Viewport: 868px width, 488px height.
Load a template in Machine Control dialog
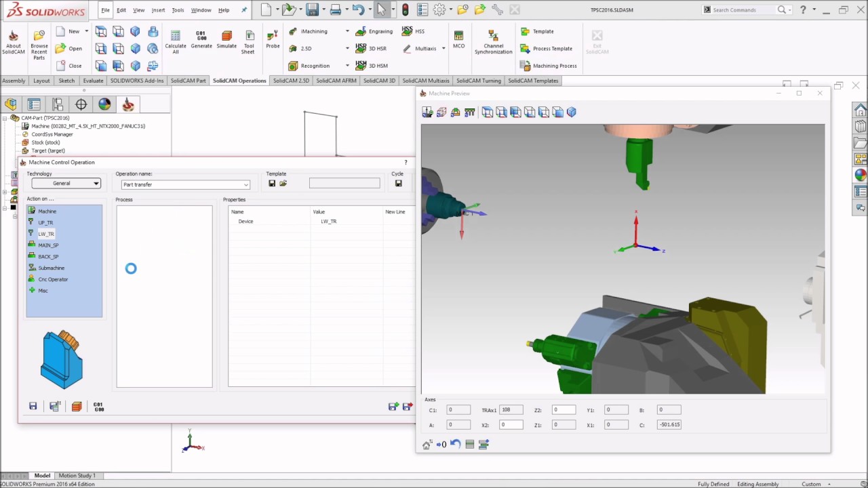(283, 184)
